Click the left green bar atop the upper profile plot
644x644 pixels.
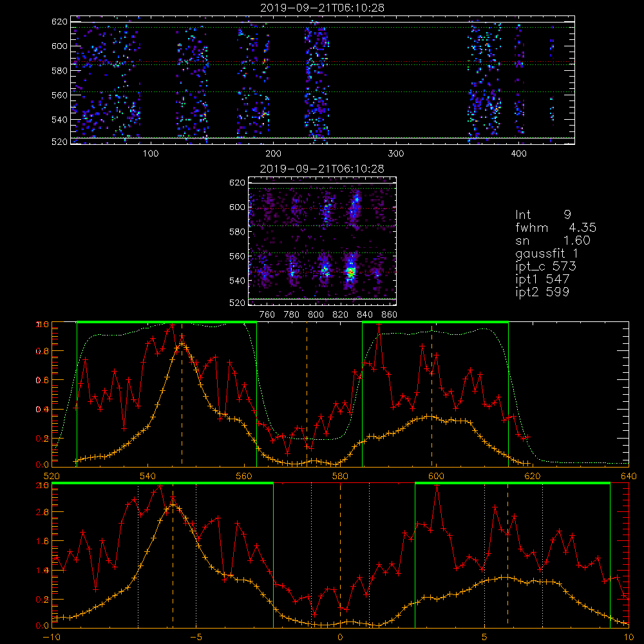click(167, 322)
